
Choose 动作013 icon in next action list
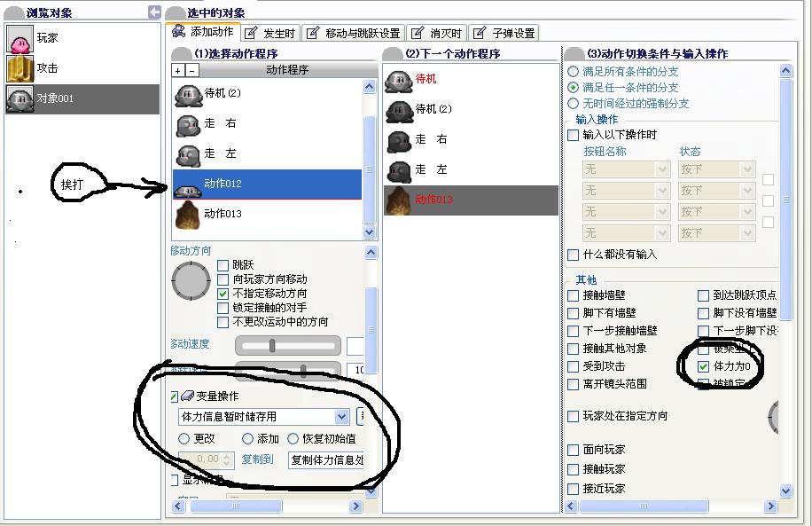[399, 200]
